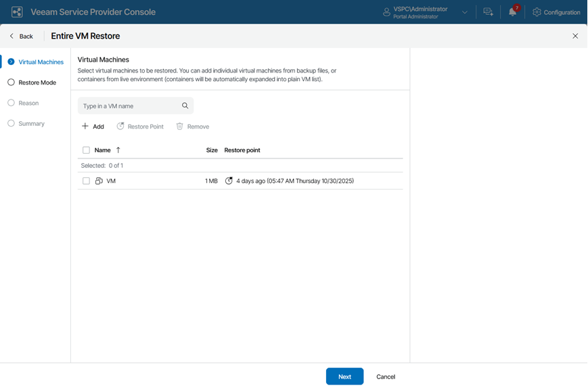Expand the VSPC\Administrator user dropdown
The height and width of the screenshot is (390, 588).
[x=465, y=12]
